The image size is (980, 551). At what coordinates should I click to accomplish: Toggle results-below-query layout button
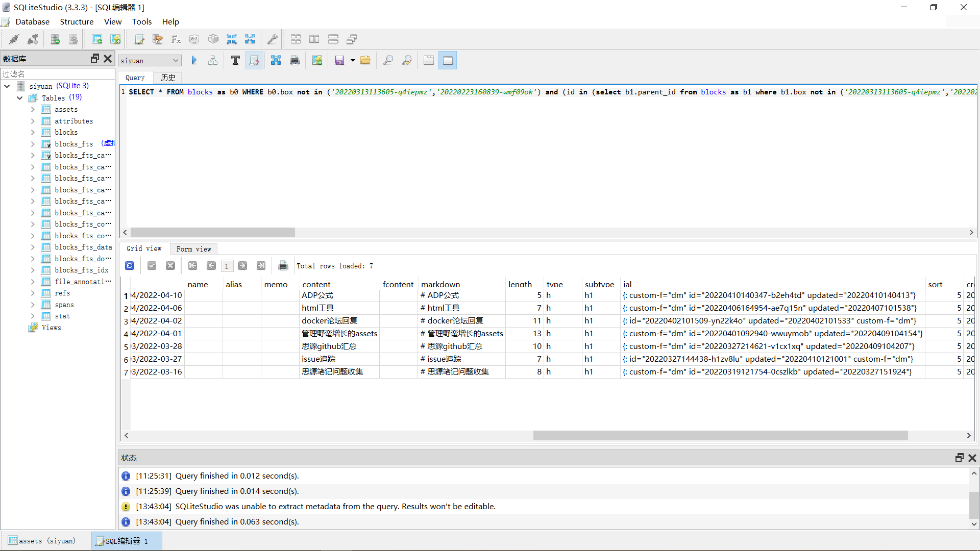click(x=448, y=60)
